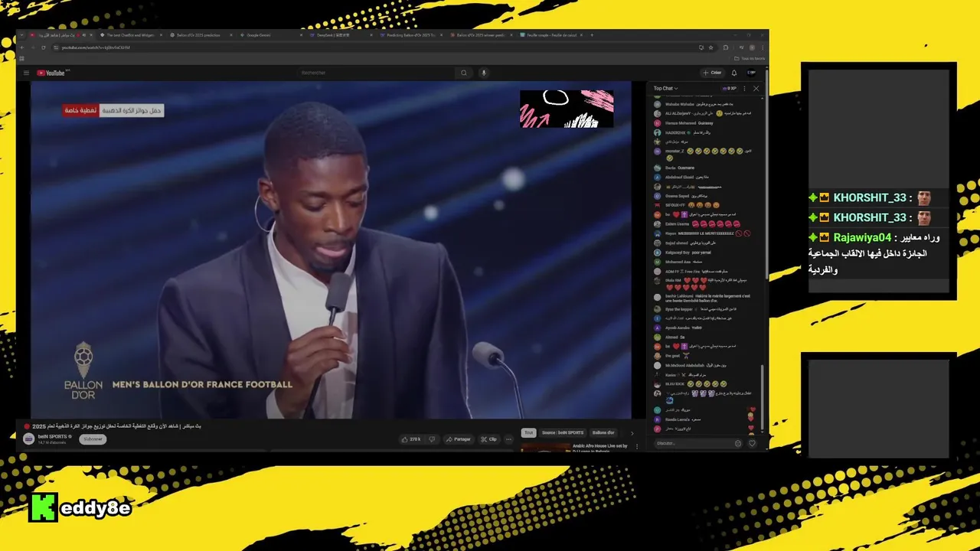980x551 pixels.
Task: Switch to Ballon d'Or 2025 winner prediction tab
Action: point(482,34)
